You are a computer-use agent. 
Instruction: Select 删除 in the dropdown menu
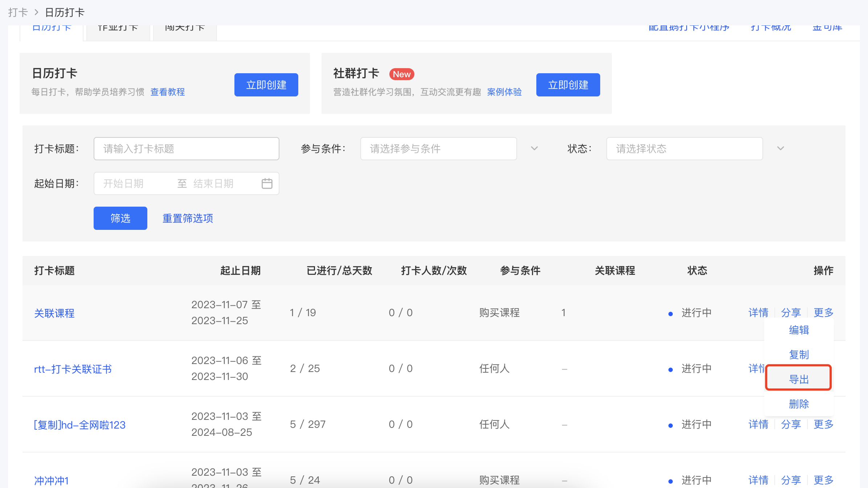coord(799,404)
